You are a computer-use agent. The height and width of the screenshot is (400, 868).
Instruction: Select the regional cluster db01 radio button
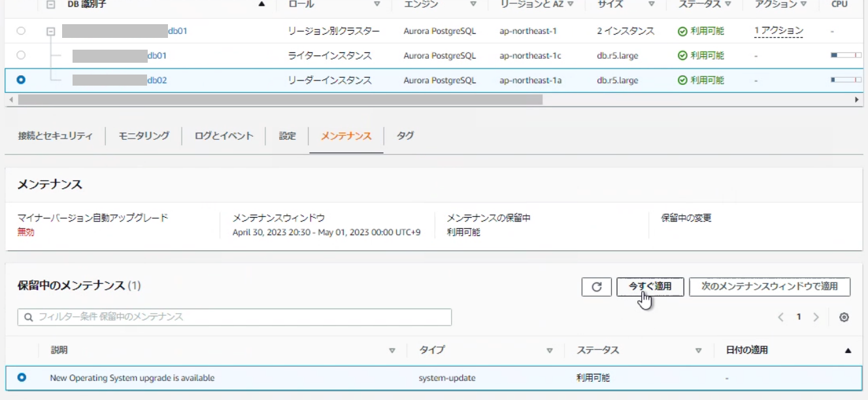(22, 31)
